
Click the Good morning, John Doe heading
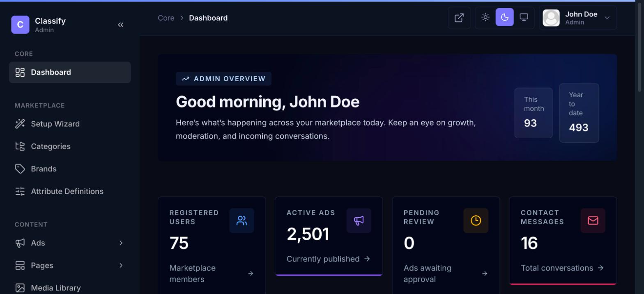pyautogui.click(x=267, y=102)
